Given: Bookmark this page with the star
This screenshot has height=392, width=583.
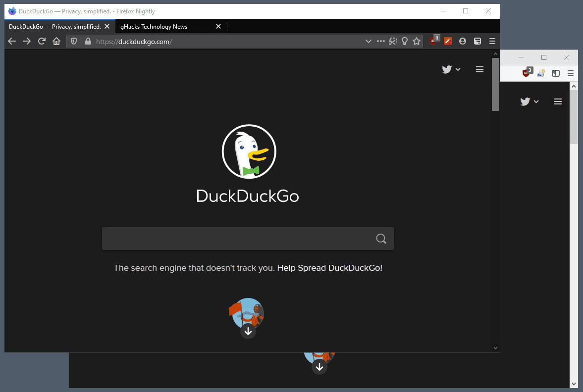Looking at the screenshot, I should [417, 41].
